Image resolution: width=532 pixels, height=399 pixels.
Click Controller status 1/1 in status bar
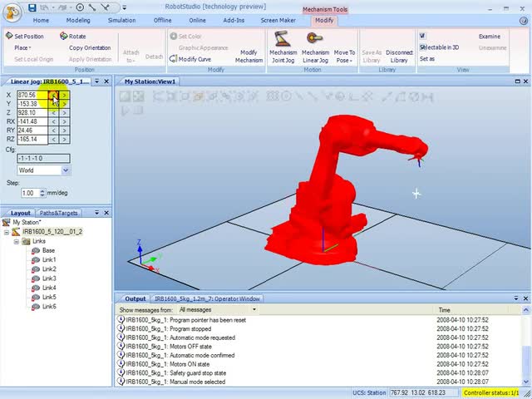coord(491,392)
